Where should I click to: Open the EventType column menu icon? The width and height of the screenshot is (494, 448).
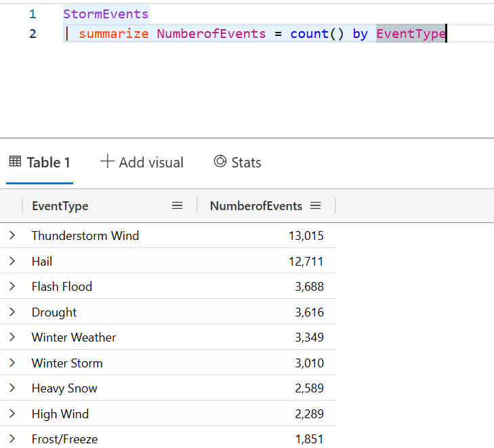(177, 206)
